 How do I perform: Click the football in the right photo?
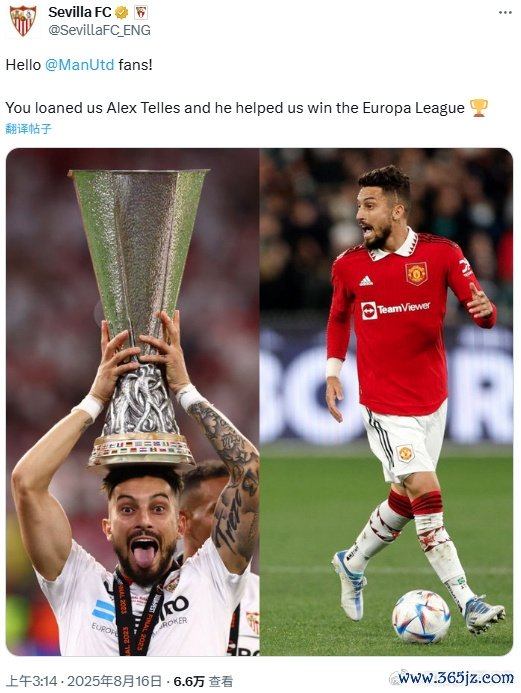(421, 616)
